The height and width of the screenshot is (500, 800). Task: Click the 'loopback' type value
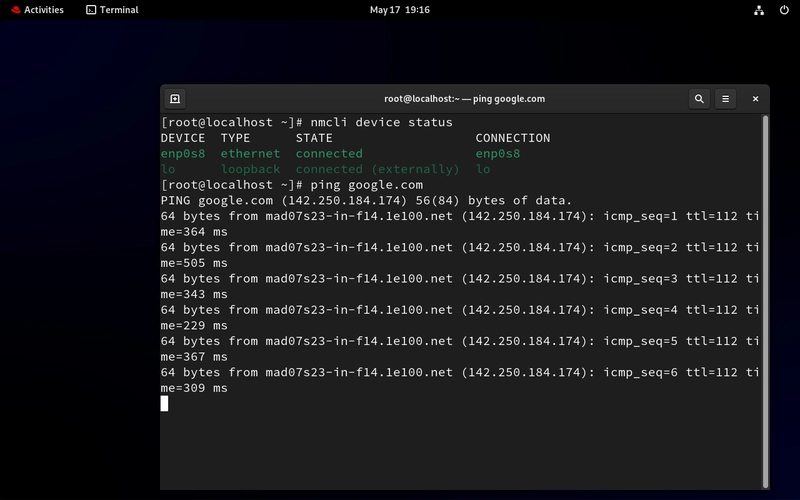click(x=251, y=169)
